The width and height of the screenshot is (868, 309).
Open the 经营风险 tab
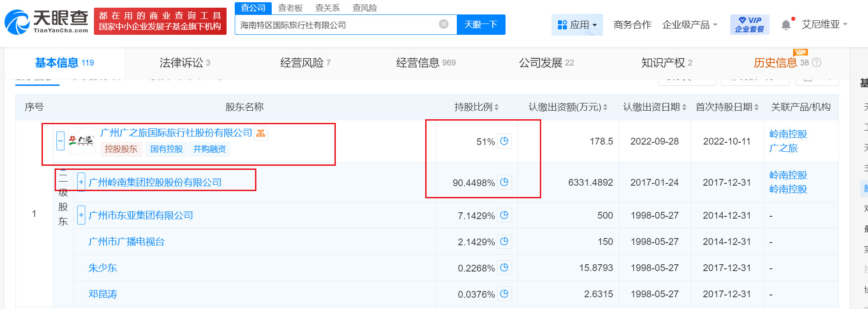pos(305,63)
